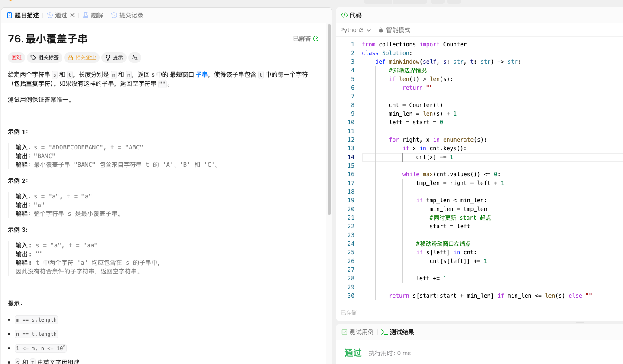The width and height of the screenshot is (623, 364).
Task: Click the 相关企业 locked button
Action: 82,58
